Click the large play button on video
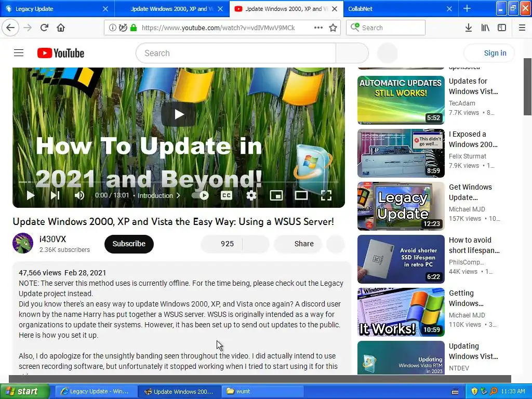Screen dimensions: 532x399 click(179, 115)
